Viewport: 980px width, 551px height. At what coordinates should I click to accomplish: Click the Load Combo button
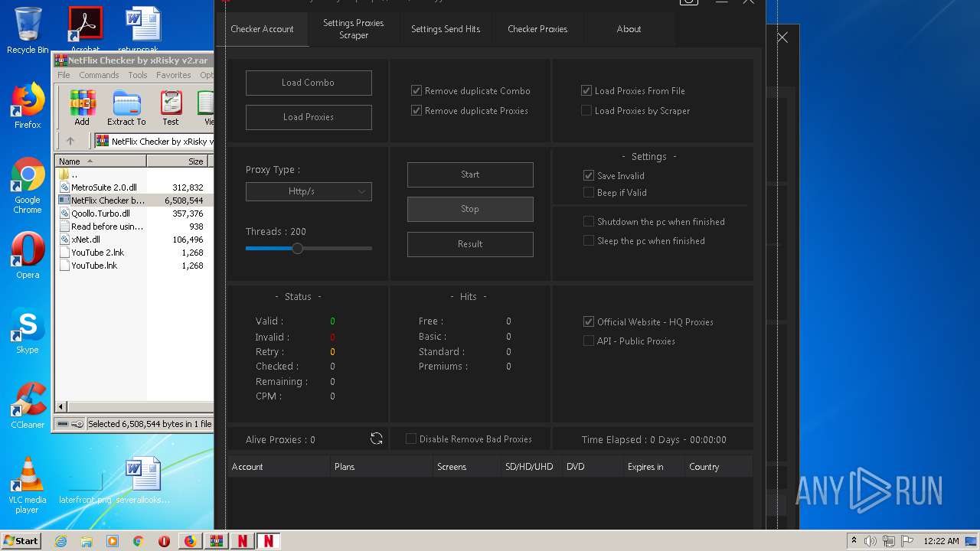point(309,83)
